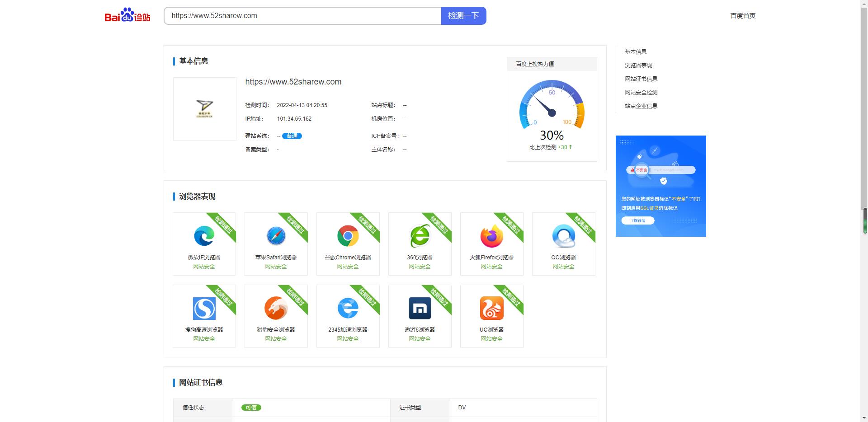Click 网站安全 under UC浏览器
Image resolution: width=868 pixels, height=422 pixels.
point(491,339)
